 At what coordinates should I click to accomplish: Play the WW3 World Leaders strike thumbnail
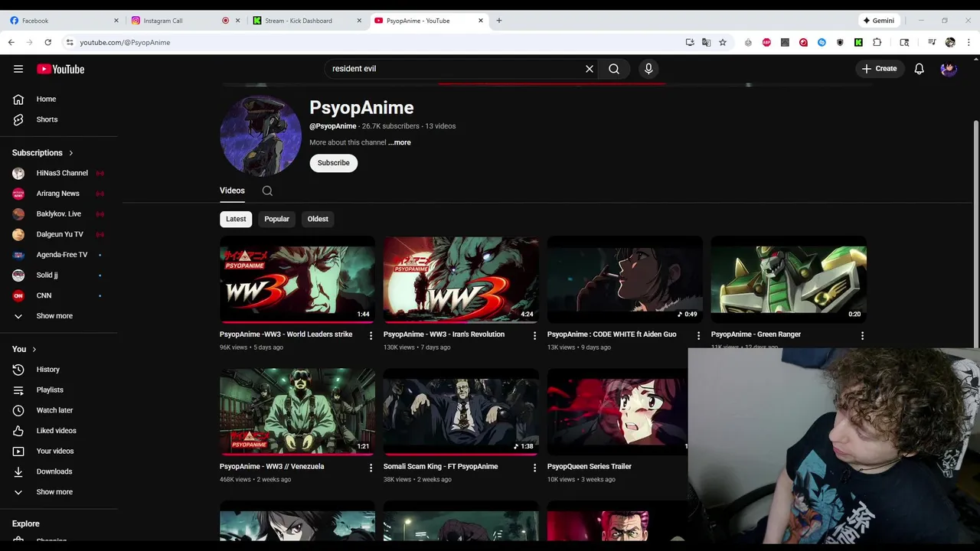297,279
